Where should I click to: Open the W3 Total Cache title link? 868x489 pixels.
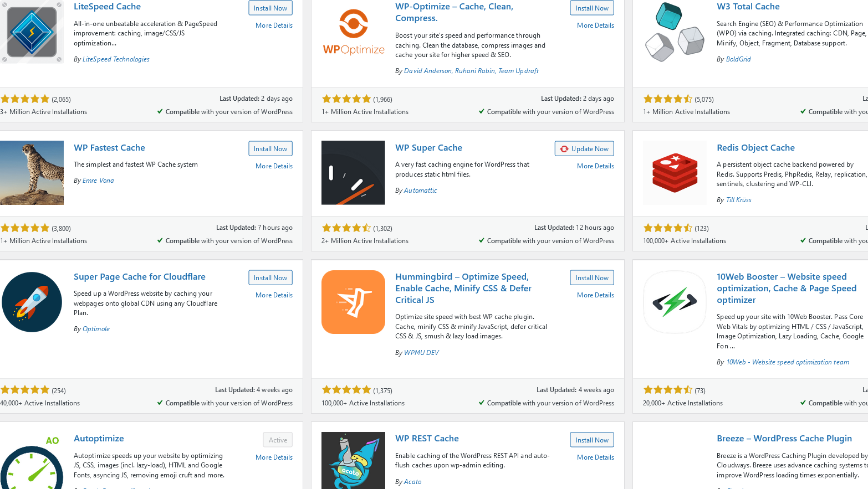748,6
